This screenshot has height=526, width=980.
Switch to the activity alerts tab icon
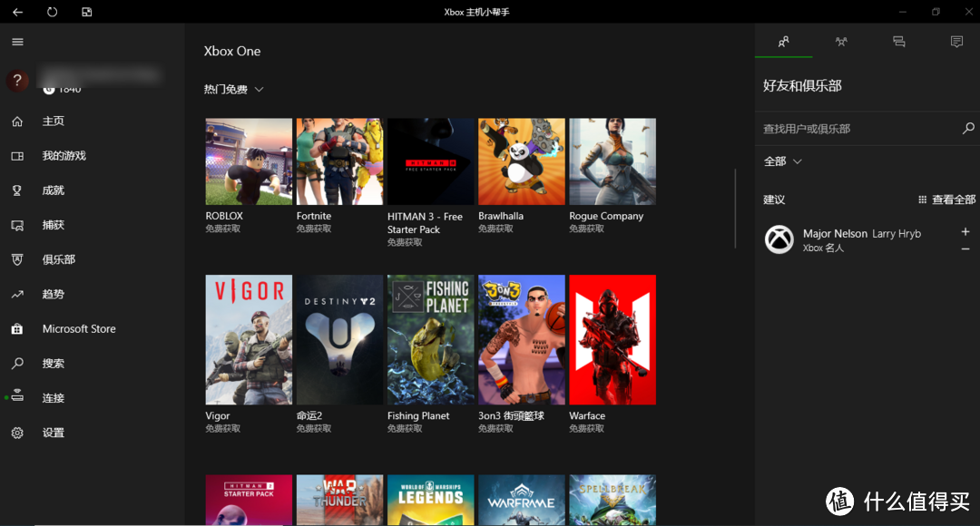coord(956,42)
